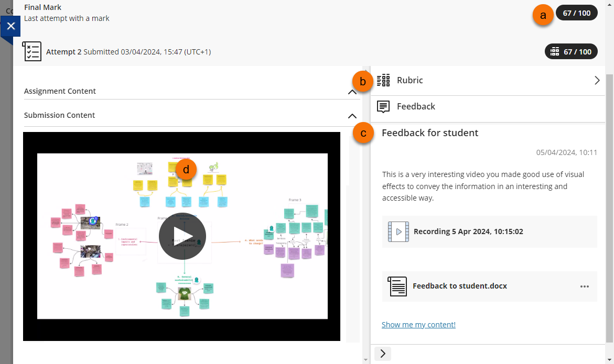Click the document icon for Feedback to student.docx

(x=397, y=286)
